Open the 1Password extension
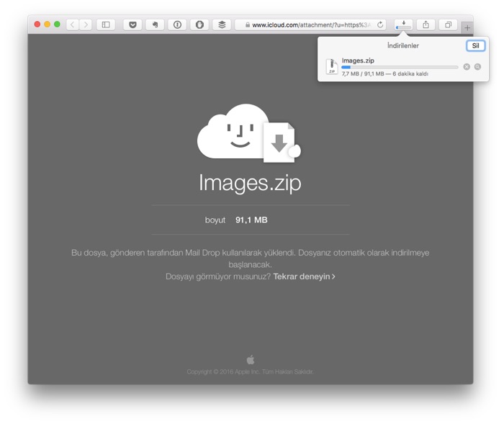Image resolution: width=504 pixels, height=424 pixels. 177,24
